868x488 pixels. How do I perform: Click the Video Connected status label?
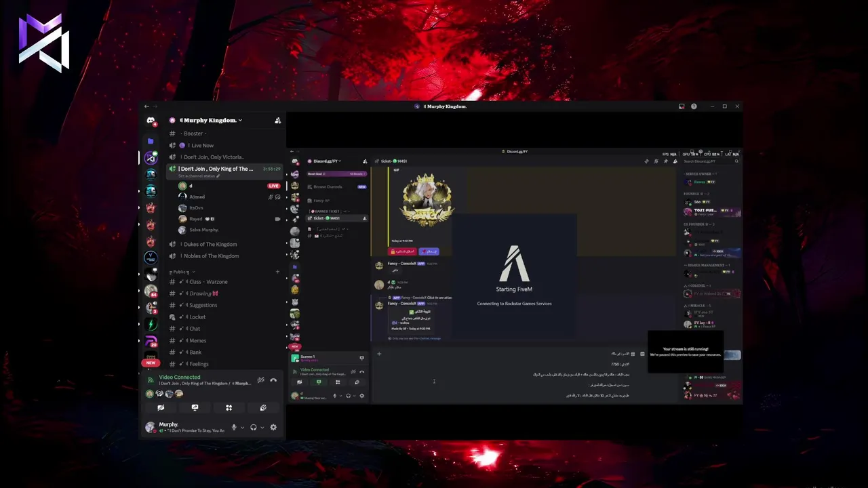180,377
